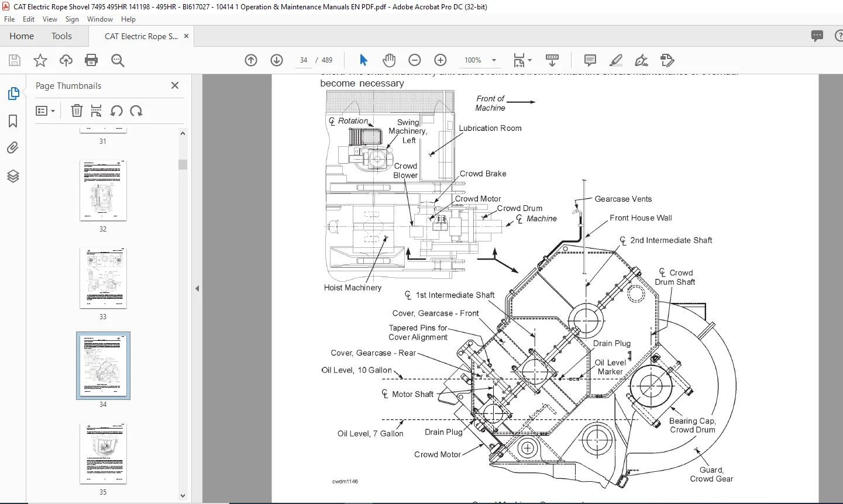Open thumbnails panel options dropdown
The image size is (843, 504).
tap(45, 111)
